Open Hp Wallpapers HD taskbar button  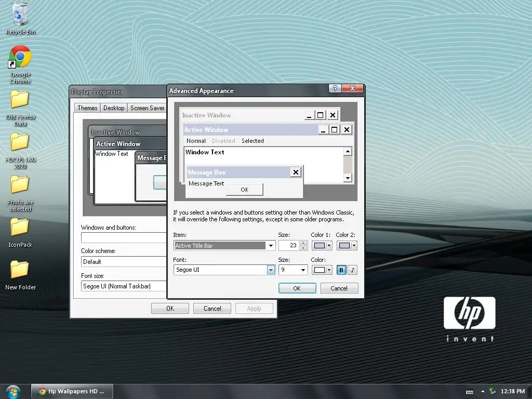(x=72, y=391)
